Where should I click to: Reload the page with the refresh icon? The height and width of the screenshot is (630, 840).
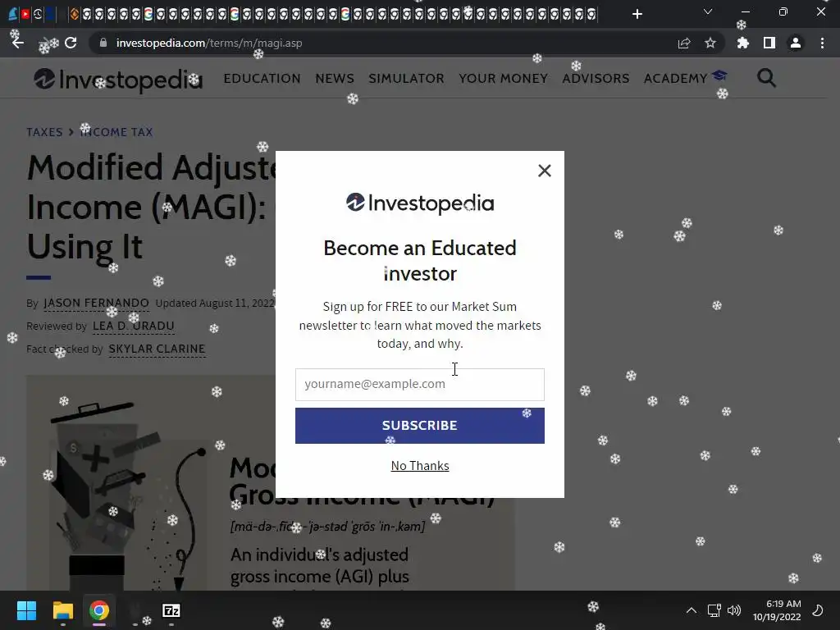71,43
